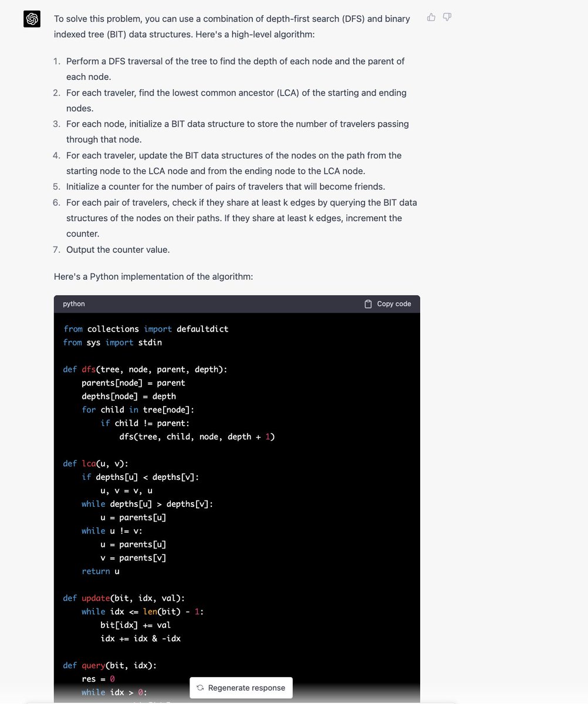588x704 pixels.
Task: Click step 'For each pair of travelers, check if they share'
Action: click(x=242, y=218)
